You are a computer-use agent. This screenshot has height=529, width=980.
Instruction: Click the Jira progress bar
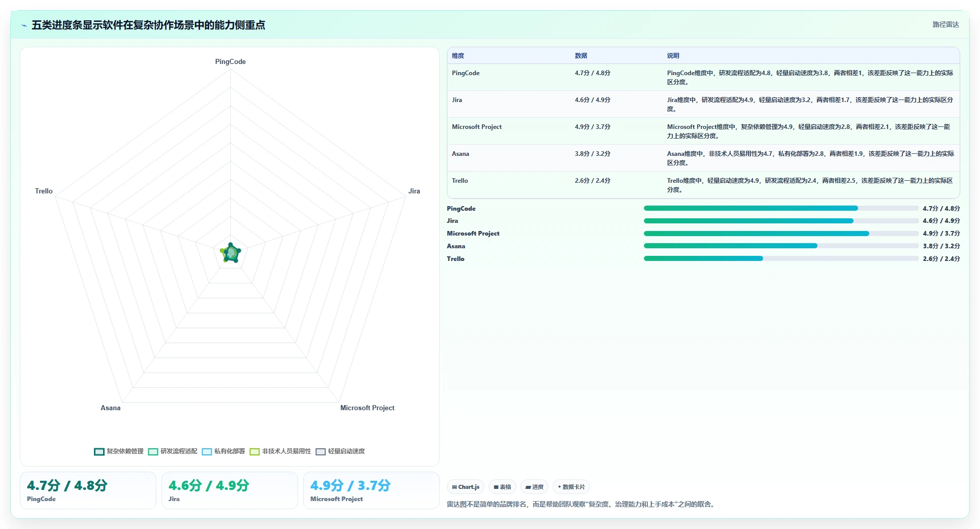tap(781, 221)
